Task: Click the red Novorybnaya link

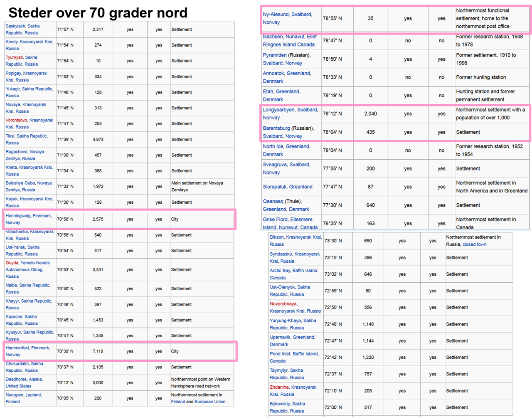Action: [283, 304]
